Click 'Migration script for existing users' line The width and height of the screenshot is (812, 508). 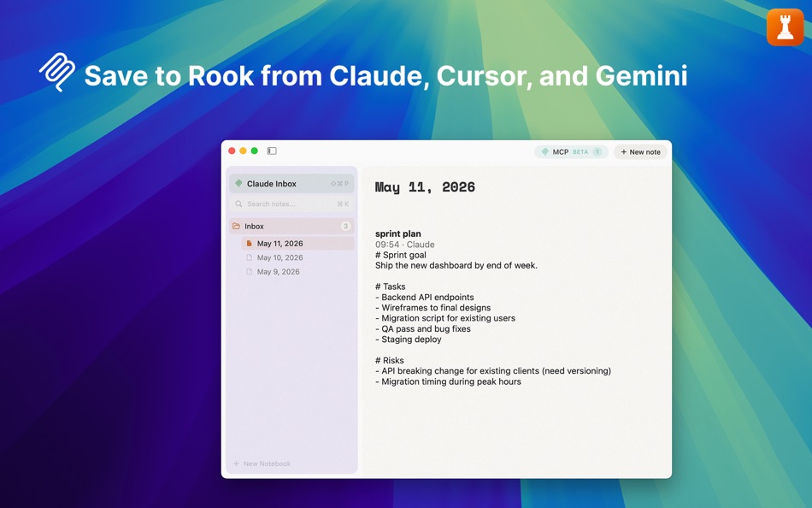(445, 318)
